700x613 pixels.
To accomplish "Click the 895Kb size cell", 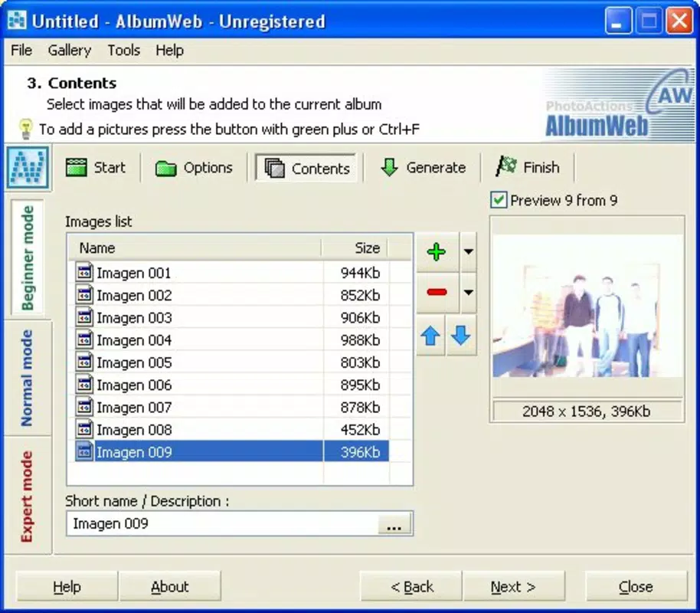I will 360,385.
